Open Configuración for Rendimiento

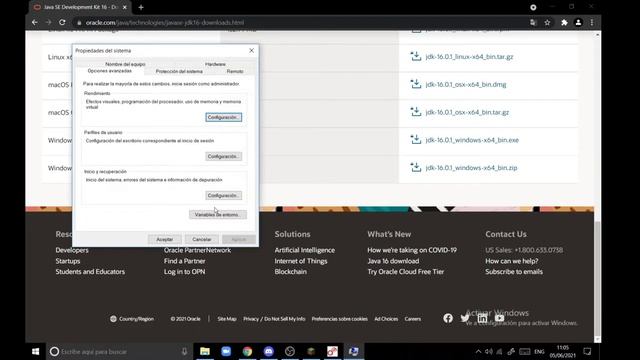pos(223,117)
